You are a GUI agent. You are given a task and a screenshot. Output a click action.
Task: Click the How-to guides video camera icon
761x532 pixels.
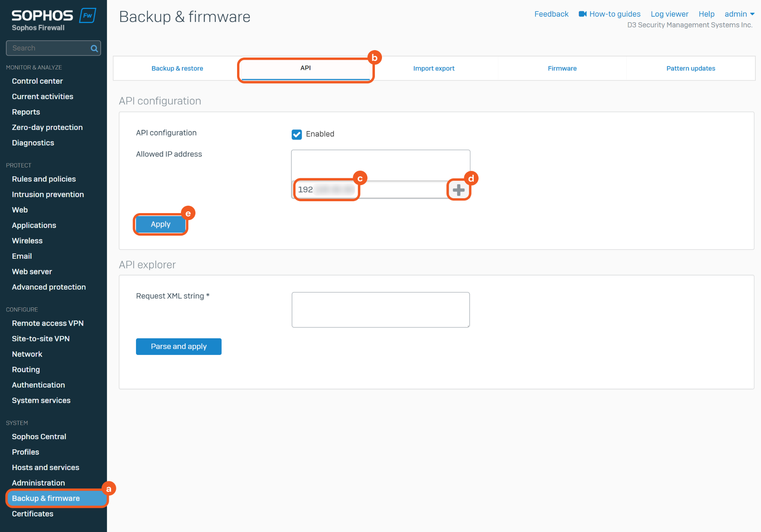(582, 14)
